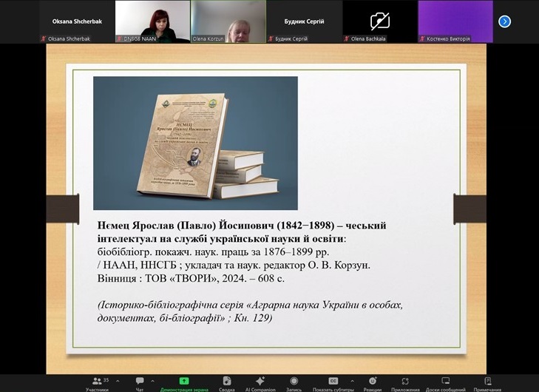Enable captions via Показать субтитры
This screenshot has height=392, width=539.
click(333, 384)
